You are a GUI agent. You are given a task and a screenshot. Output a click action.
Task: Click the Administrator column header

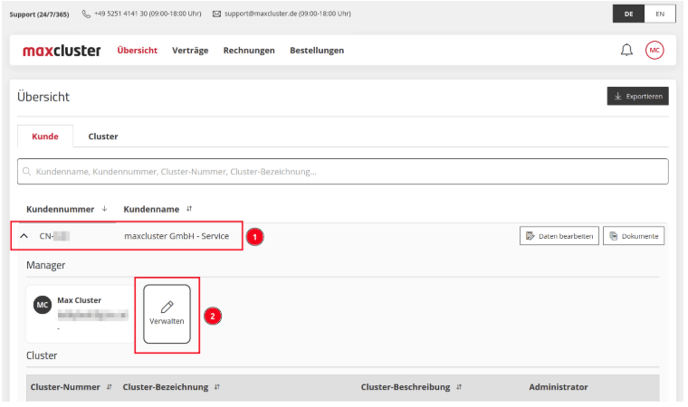(x=558, y=387)
